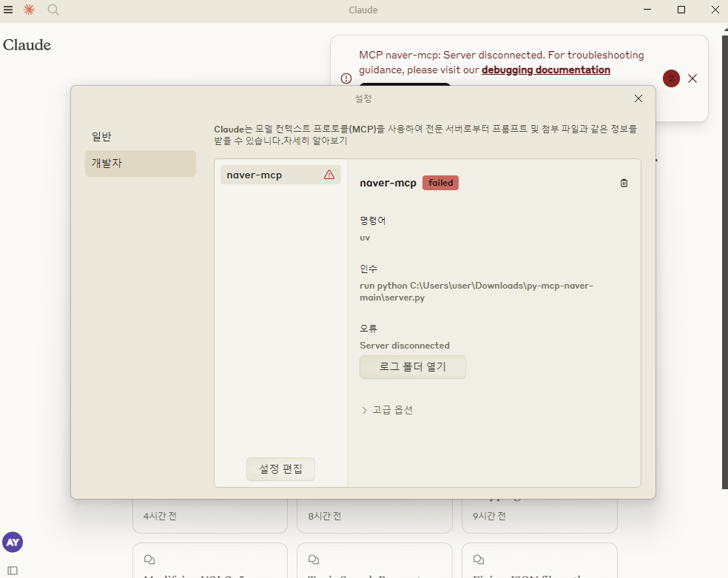Click the failed status badge
This screenshot has height=578, width=728.
440,183
